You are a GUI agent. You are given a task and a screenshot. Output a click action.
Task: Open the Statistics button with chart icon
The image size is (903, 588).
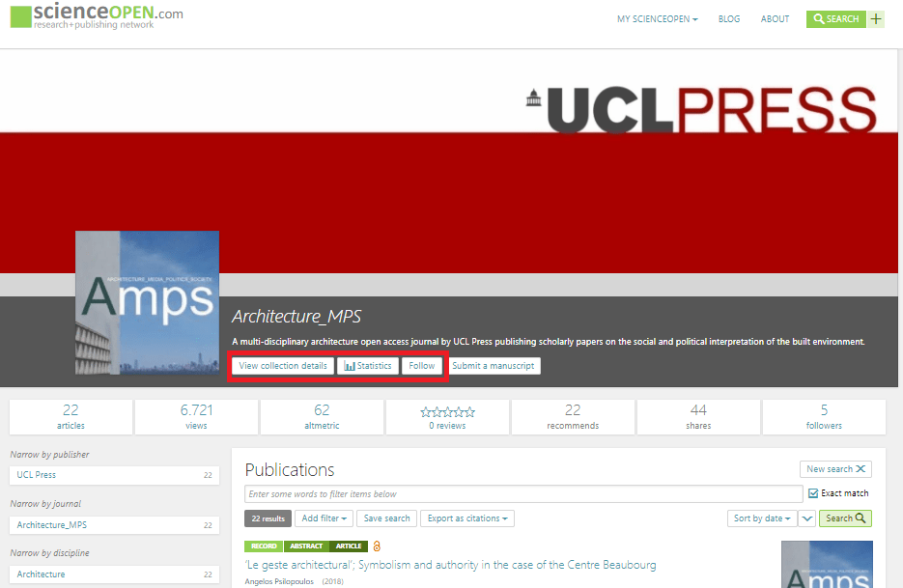367,366
